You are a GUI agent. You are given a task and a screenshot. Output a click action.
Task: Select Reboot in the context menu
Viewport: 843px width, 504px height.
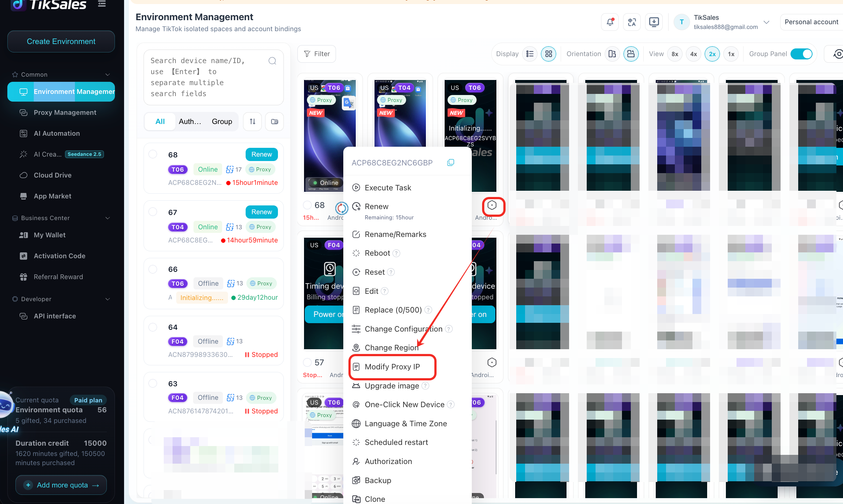click(408, 253)
